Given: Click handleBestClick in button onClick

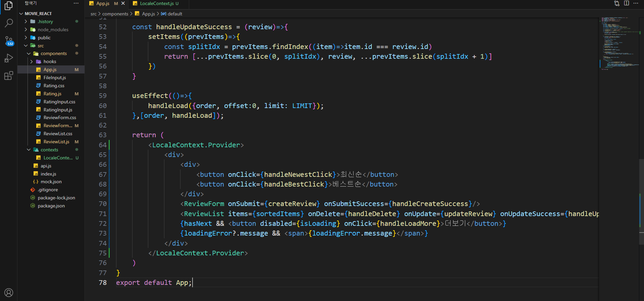Looking at the screenshot, I should [x=294, y=184].
